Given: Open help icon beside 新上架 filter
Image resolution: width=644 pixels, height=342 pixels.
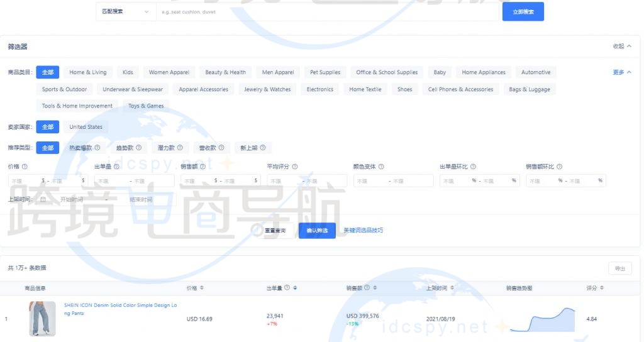Looking at the screenshot, I should point(263,147).
